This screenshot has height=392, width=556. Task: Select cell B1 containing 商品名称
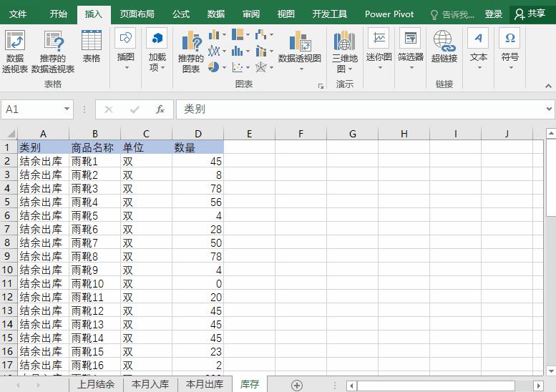[94, 147]
